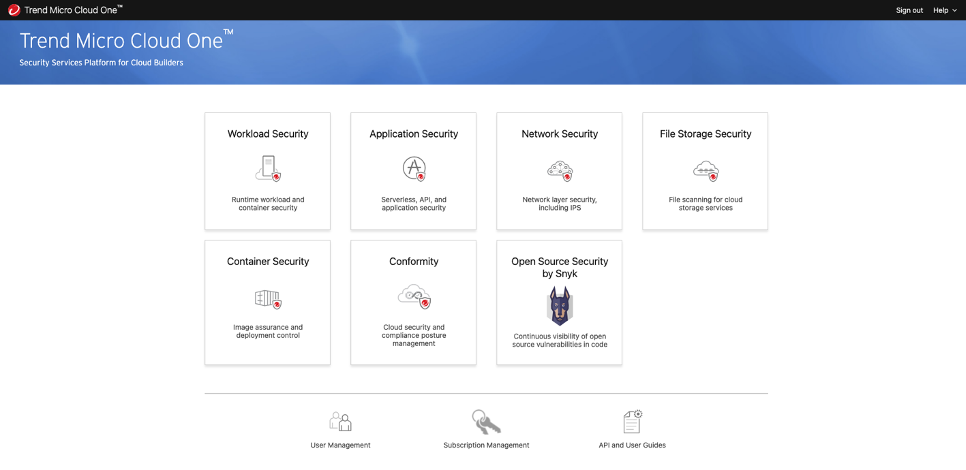Screen dimensions: 966x470
Task: Click the large 'Trend Micro Cloud One' banner heading
Action: tap(127, 41)
